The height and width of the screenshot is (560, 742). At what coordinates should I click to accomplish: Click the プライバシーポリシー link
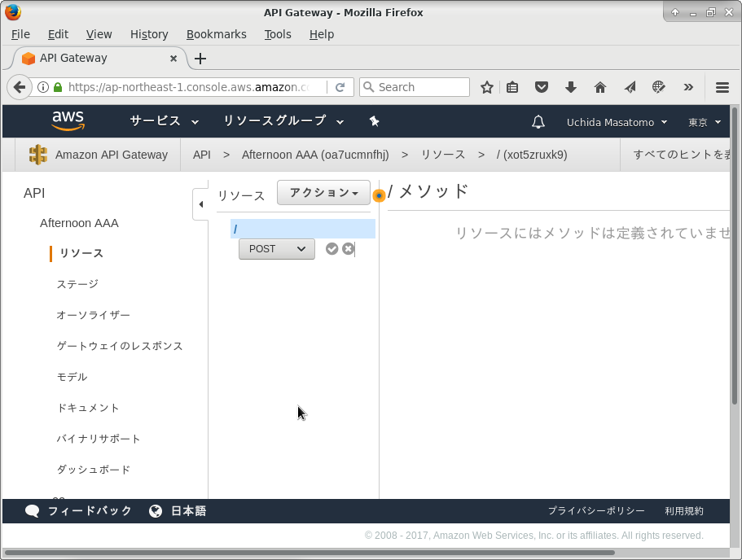[596, 511]
